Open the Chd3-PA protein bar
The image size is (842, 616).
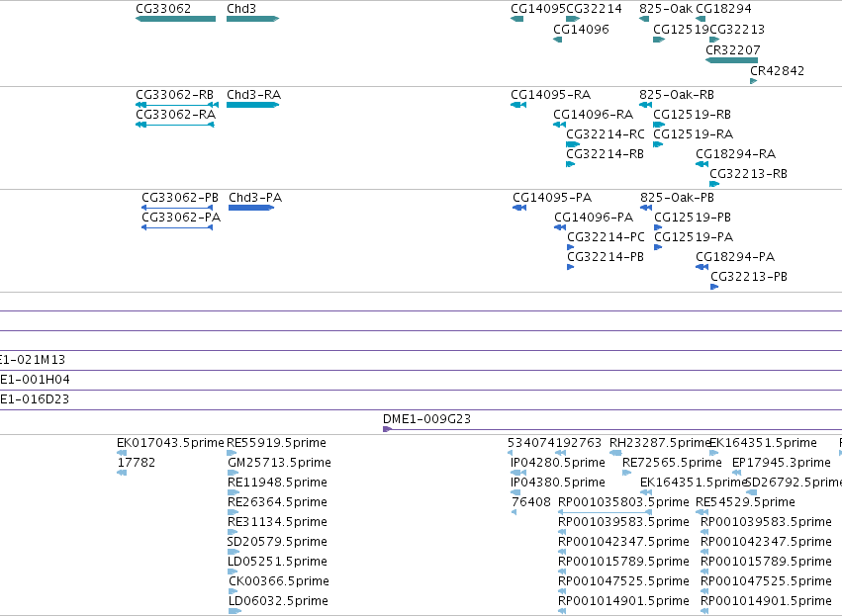pyautogui.click(x=251, y=208)
